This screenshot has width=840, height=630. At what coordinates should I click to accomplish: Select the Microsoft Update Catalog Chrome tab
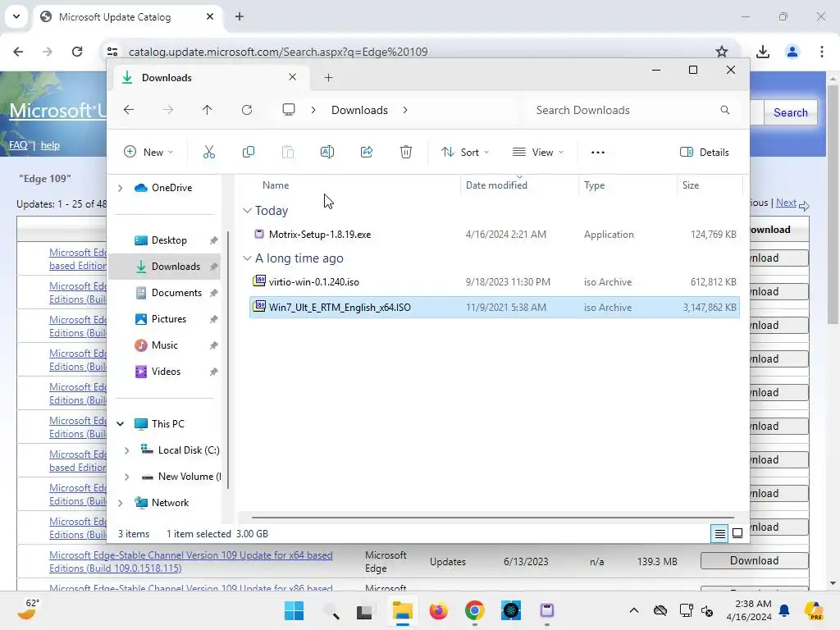pos(129,16)
